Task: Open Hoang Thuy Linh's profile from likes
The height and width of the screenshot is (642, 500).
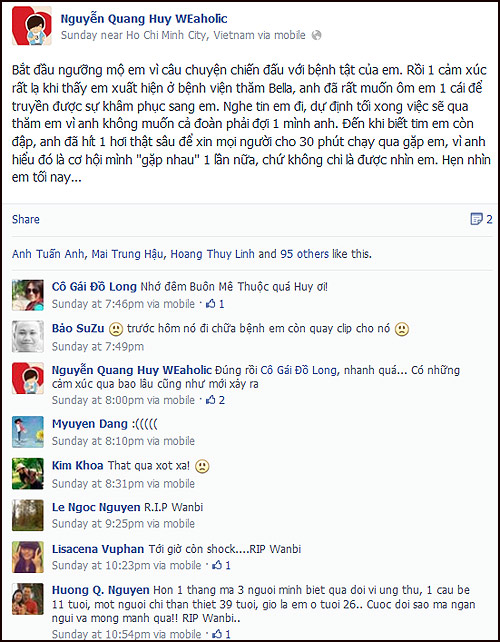Action: pos(213,254)
